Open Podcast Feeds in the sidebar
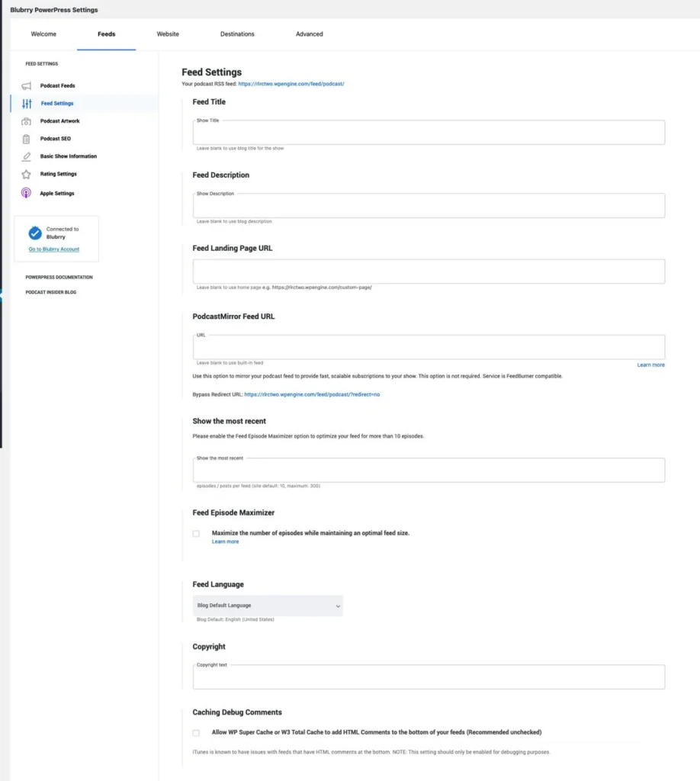Viewport: 700px width, 781px height. (58, 85)
